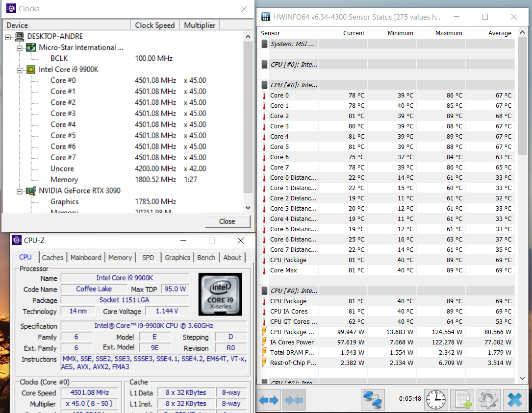The width and height of the screenshot is (532, 413).
Task: Click the Specification field in CPU-Z
Action: point(153,326)
